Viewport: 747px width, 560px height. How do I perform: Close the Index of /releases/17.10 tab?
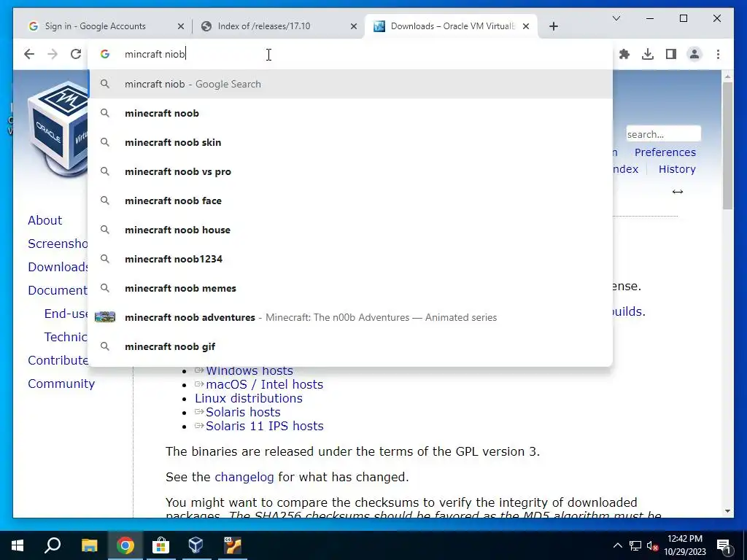point(354,26)
